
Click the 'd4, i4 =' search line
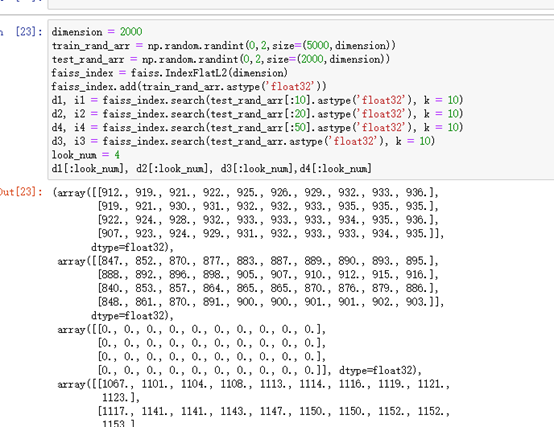(x=257, y=127)
